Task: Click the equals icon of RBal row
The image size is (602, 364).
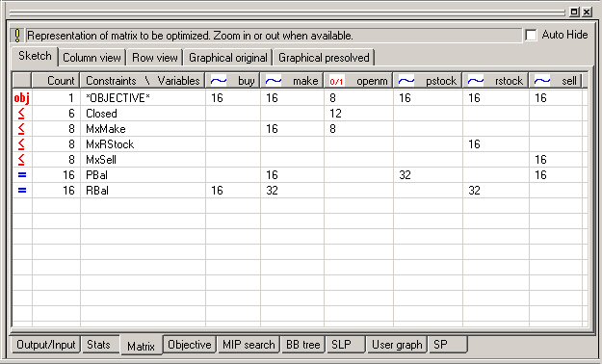Action: coord(22,190)
